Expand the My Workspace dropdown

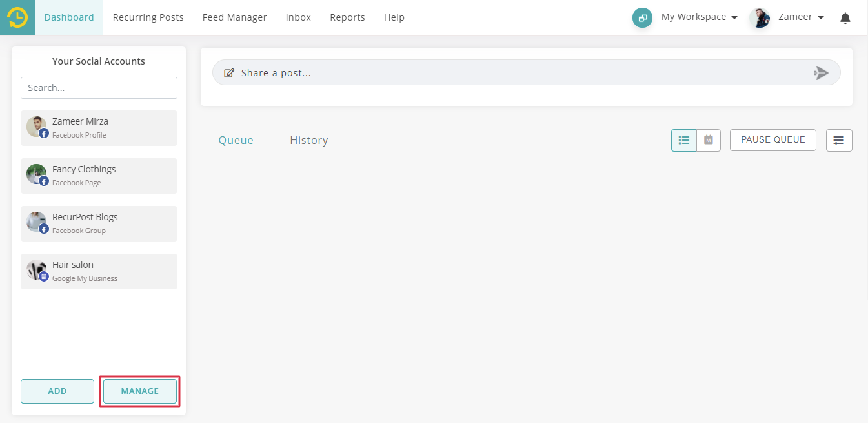pos(700,17)
